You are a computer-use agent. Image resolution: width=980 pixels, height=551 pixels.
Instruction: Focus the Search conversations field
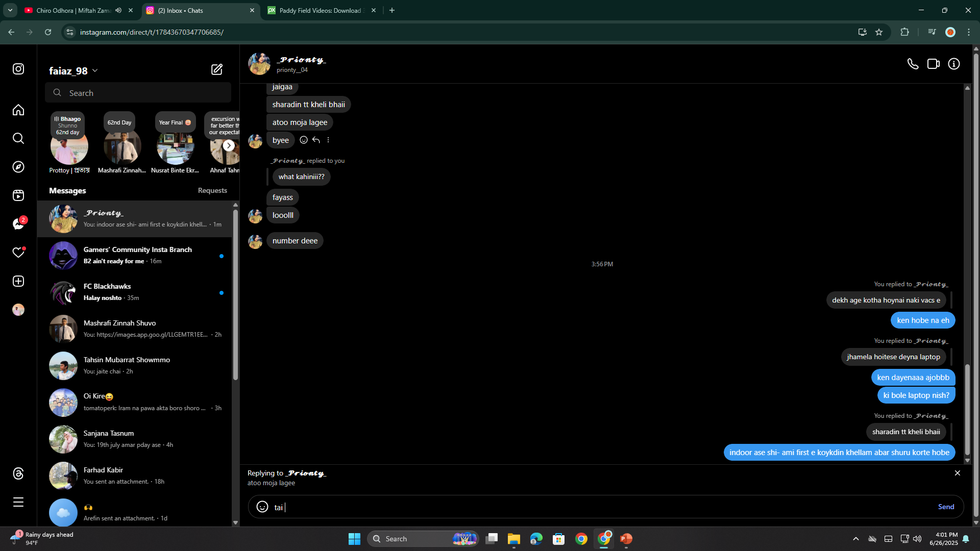tap(138, 93)
